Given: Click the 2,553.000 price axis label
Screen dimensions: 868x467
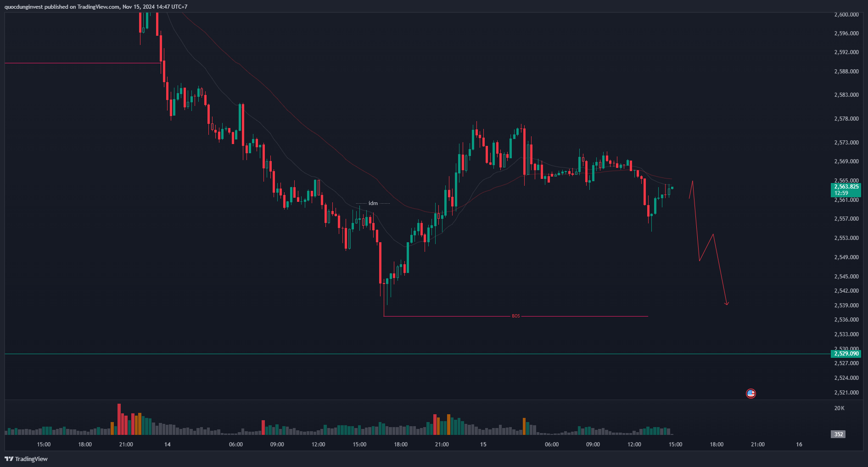Looking at the screenshot, I should point(846,238).
